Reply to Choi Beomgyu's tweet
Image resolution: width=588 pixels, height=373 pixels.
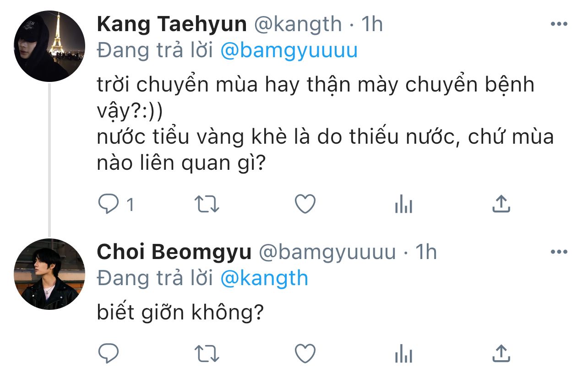pyautogui.click(x=109, y=353)
